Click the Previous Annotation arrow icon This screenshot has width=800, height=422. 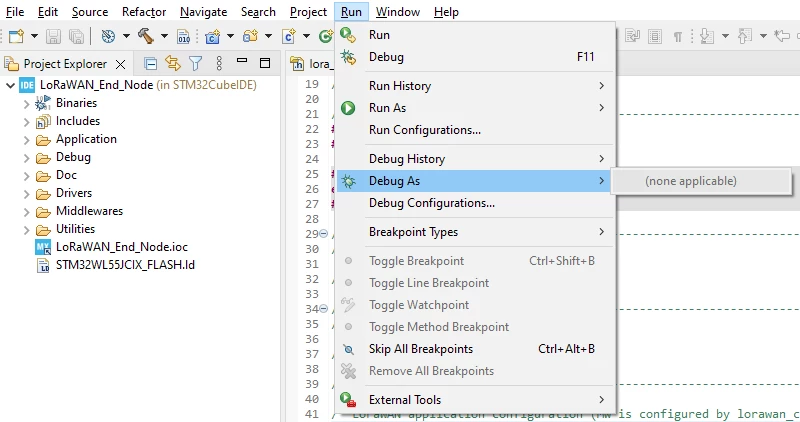[745, 36]
